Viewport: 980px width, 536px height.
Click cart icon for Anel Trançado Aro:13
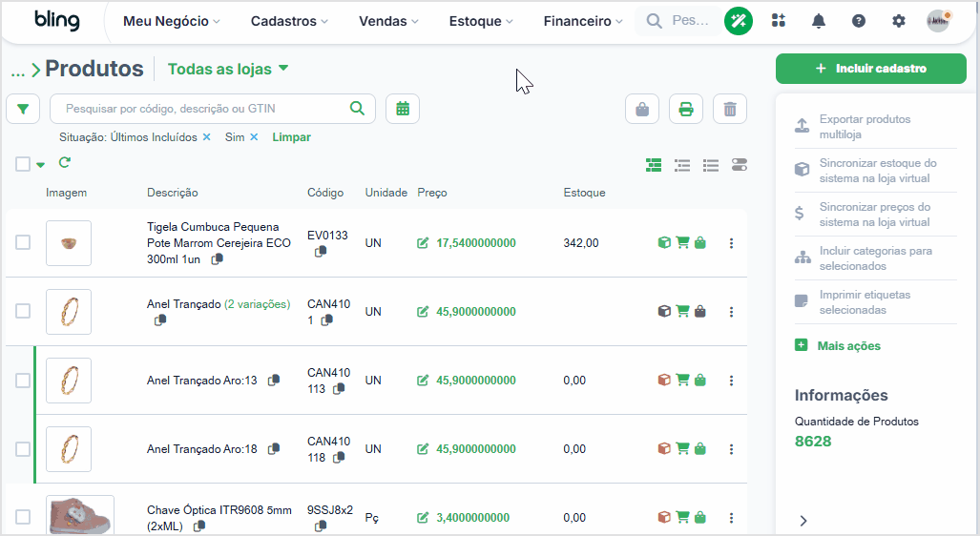tap(682, 380)
